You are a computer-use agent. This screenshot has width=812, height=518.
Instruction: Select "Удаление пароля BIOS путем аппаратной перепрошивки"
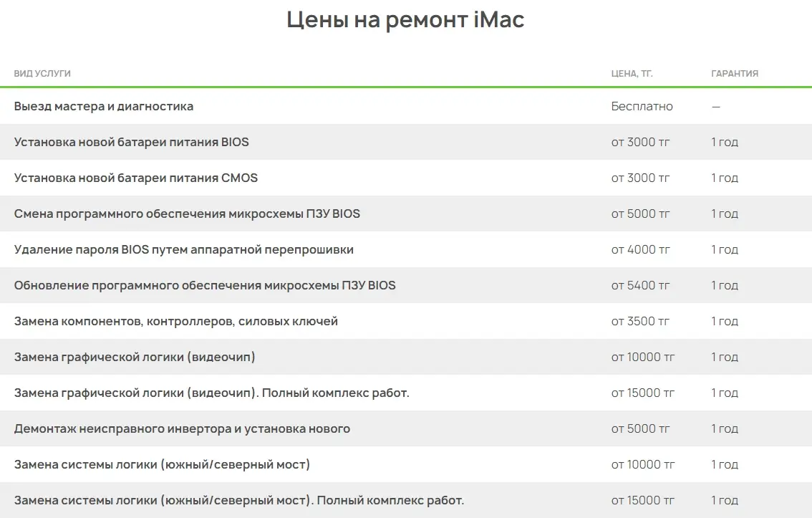coord(184,250)
